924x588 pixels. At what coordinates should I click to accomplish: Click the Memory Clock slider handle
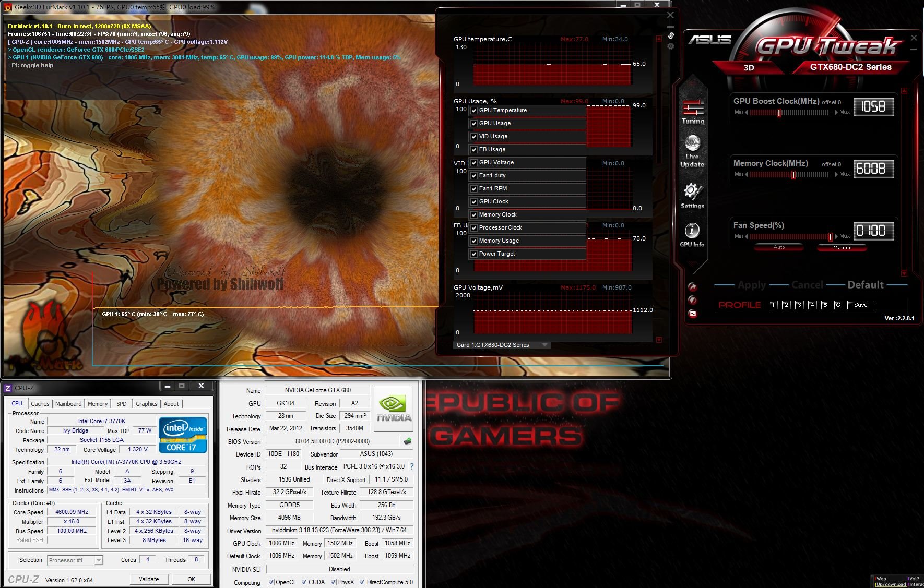coord(793,175)
